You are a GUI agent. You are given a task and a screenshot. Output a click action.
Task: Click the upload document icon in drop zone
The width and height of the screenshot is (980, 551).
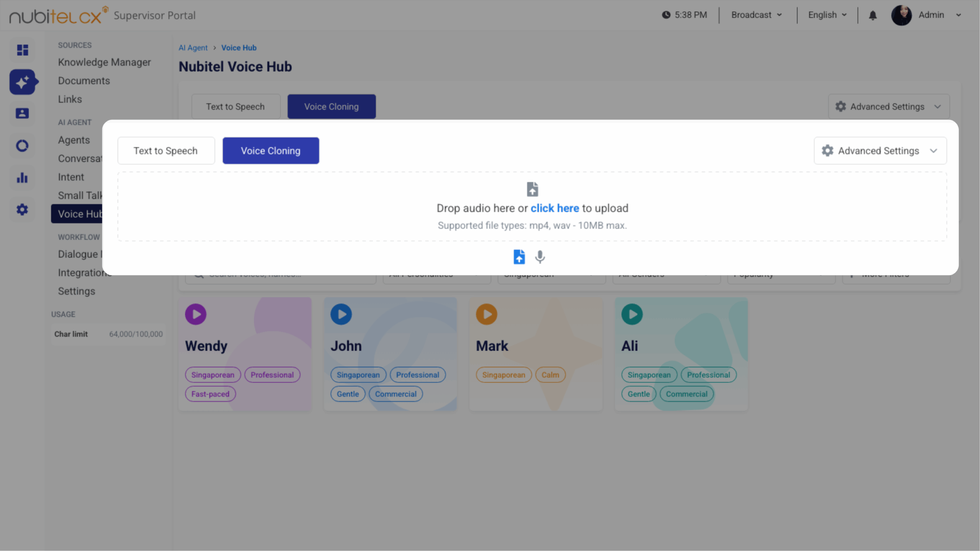(x=532, y=189)
